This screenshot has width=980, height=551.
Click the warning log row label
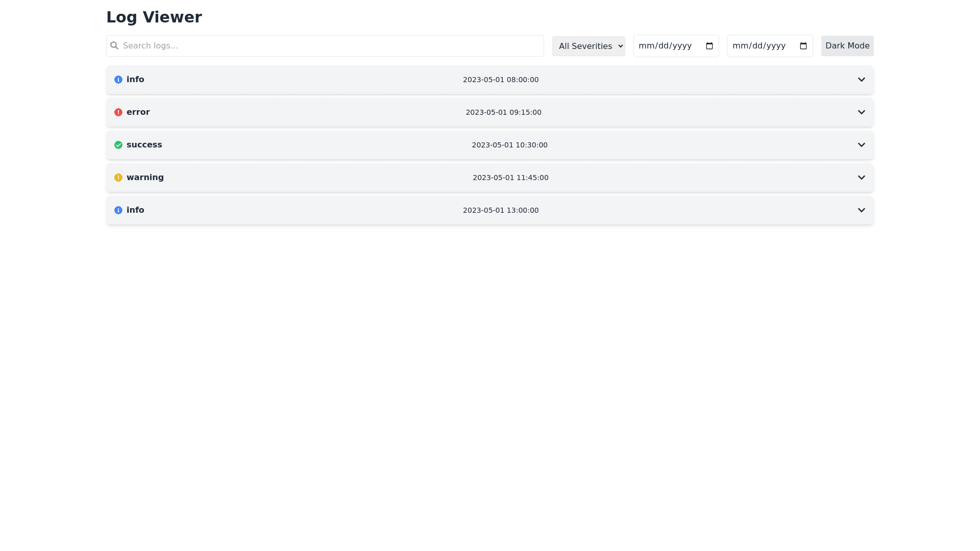(x=145, y=178)
